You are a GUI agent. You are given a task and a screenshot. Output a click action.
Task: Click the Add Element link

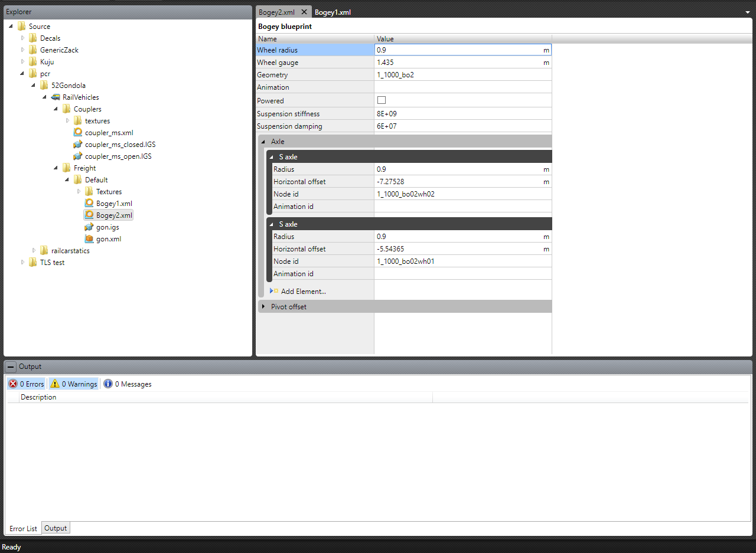tap(303, 291)
